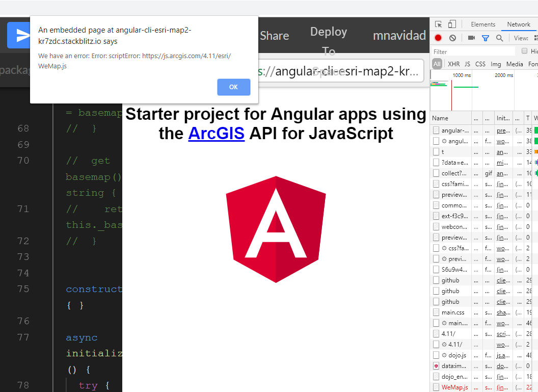The width and height of the screenshot is (538, 392).
Task: Filter requests by JS
Action: [467, 64]
